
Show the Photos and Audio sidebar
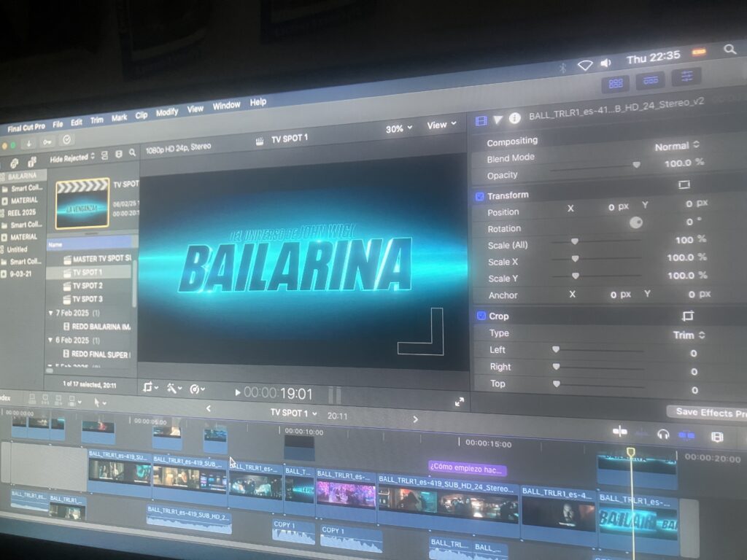[15, 163]
